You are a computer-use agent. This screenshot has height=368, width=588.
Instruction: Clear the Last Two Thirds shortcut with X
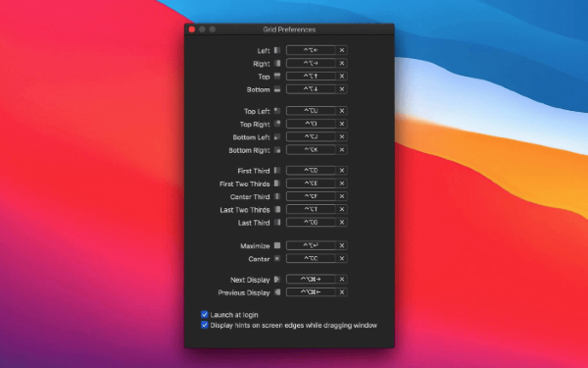[342, 209]
